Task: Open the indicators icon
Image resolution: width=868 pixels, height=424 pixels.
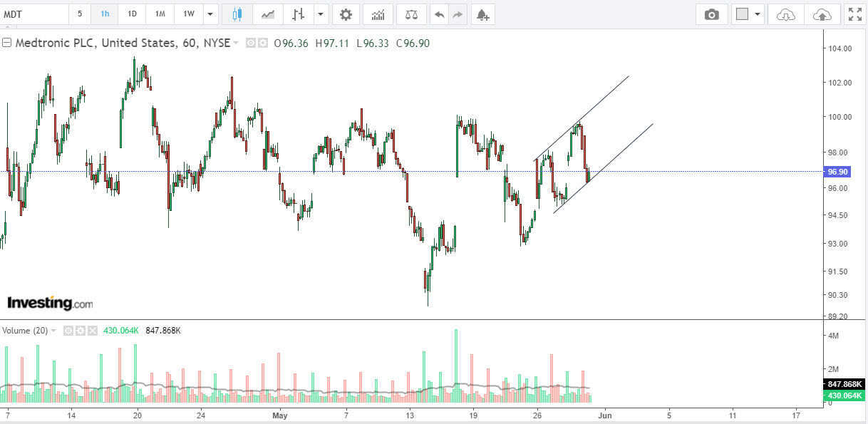Action: point(378,14)
